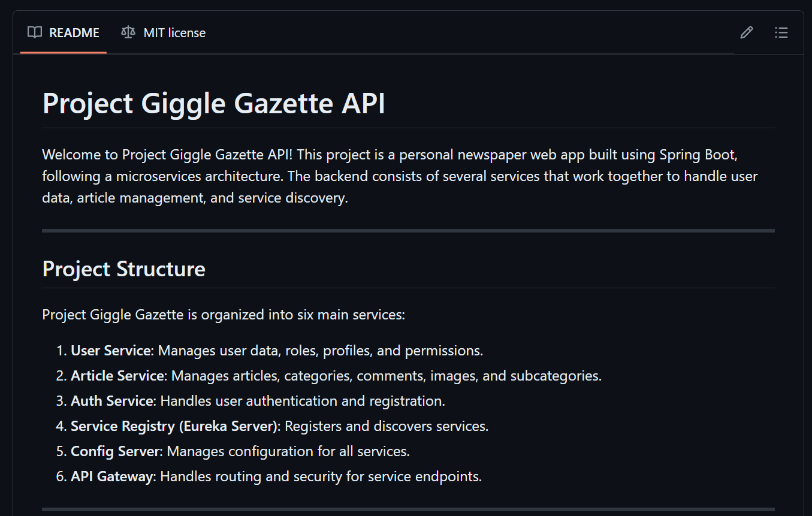This screenshot has height=516, width=812.
Task: Click the Config Server bold text
Action: pos(116,451)
